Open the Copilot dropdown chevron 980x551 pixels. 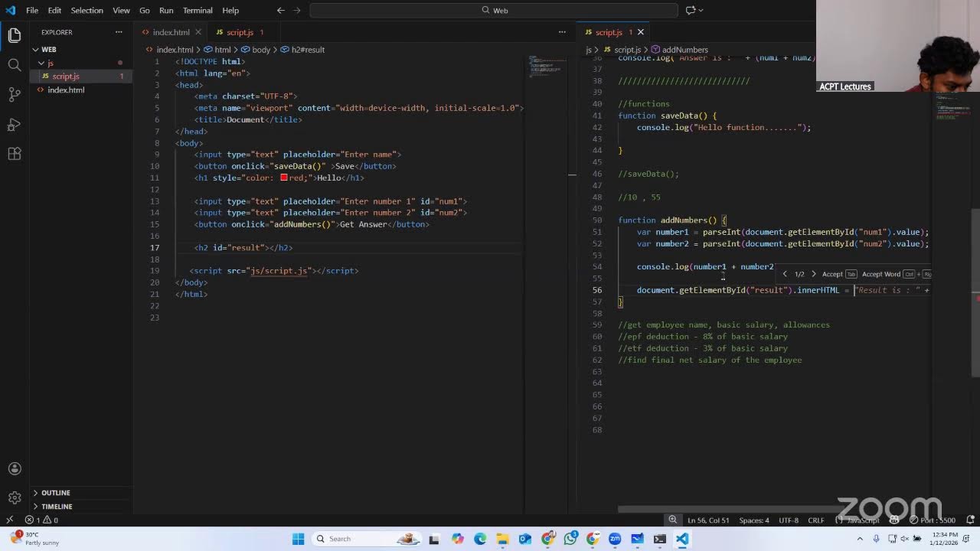[701, 10]
